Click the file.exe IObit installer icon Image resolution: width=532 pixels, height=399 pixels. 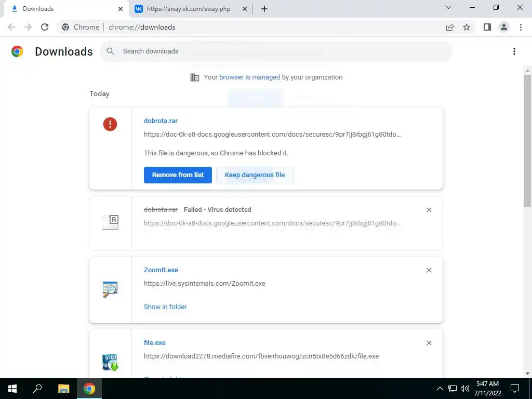click(x=110, y=362)
